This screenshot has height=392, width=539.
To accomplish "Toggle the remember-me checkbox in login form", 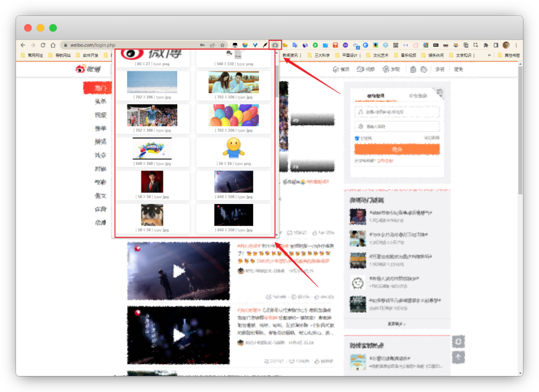I will [x=357, y=138].
